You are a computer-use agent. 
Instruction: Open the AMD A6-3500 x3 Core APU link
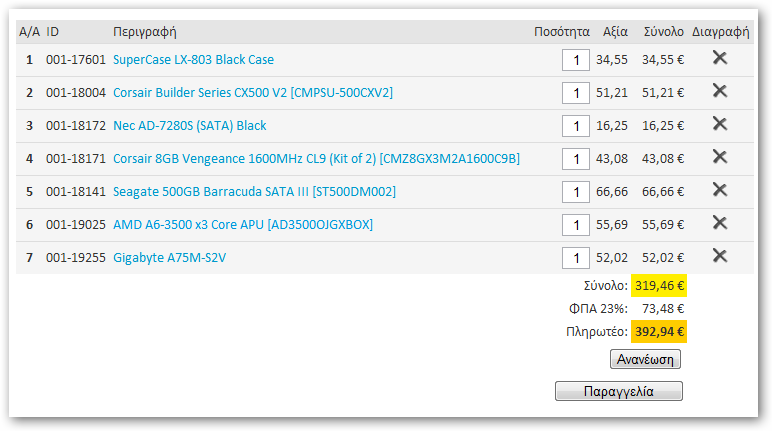[x=243, y=225]
